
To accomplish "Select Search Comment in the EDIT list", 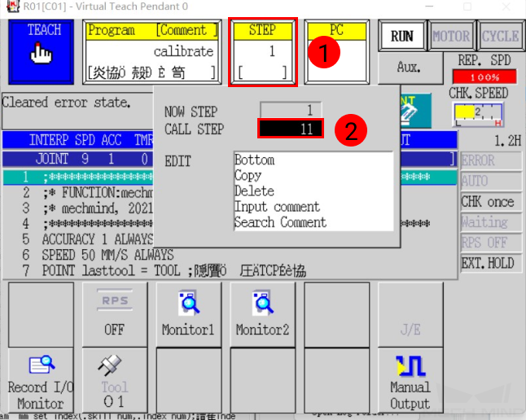I will coord(280,222).
